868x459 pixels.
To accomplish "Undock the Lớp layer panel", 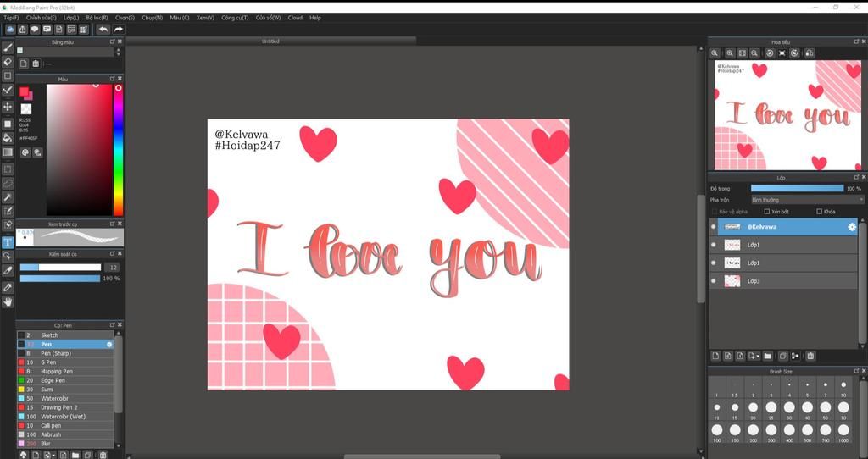I will tap(856, 177).
